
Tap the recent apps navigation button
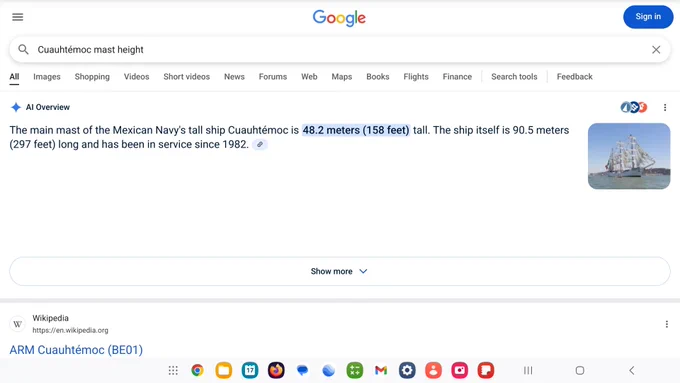point(528,370)
